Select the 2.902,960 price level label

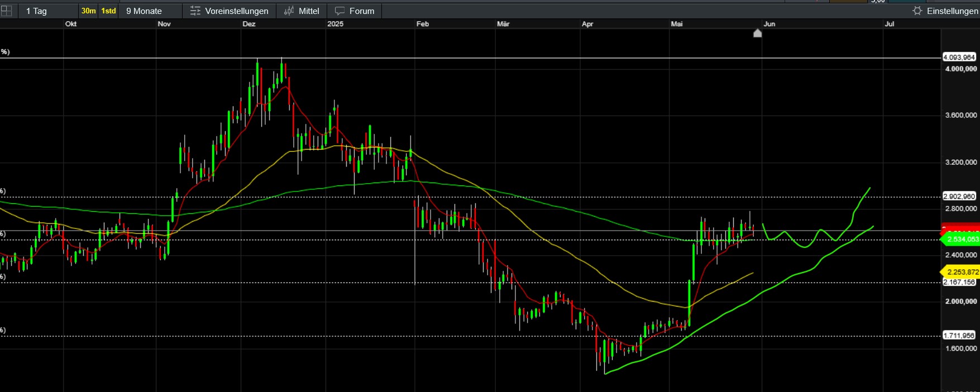tap(959, 197)
